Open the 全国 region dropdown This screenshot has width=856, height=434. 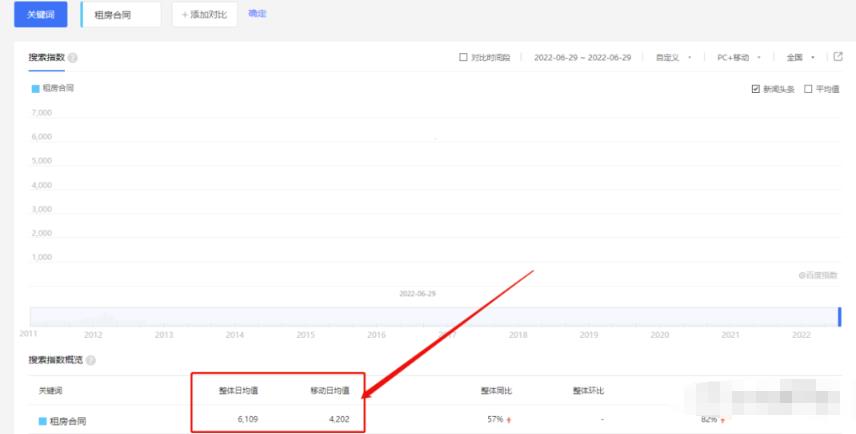[x=801, y=57]
